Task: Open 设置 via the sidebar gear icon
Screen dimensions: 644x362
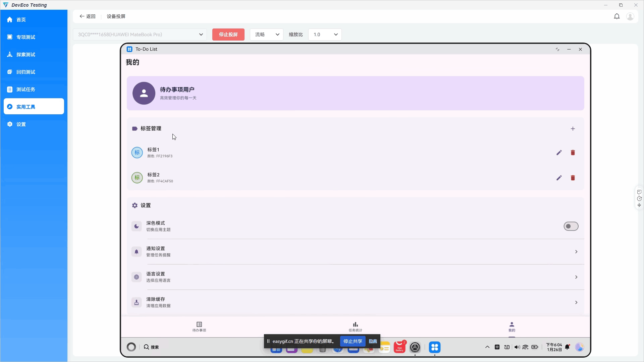Action: (x=21, y=124)
